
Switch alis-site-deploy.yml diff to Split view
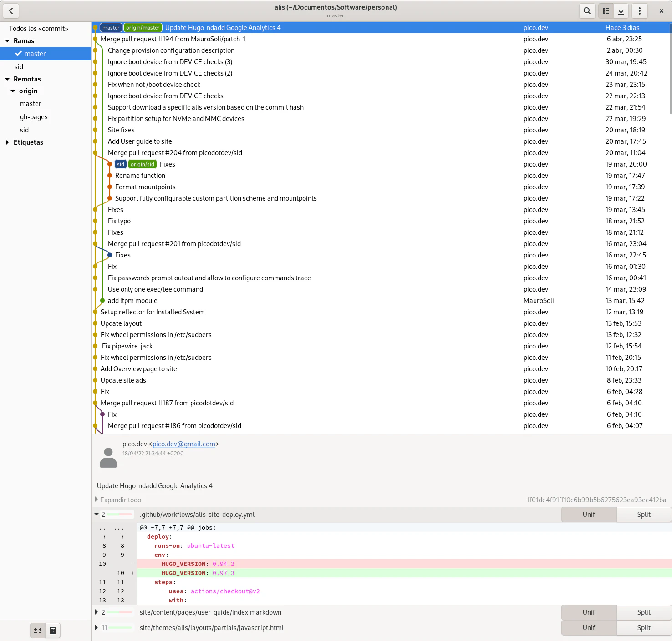[644, 515]
